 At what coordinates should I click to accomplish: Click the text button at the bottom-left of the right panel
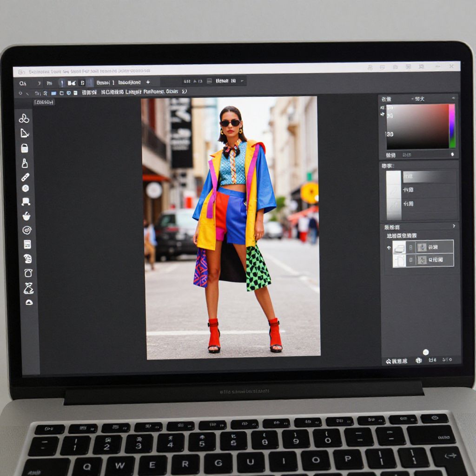coord(397,361)
